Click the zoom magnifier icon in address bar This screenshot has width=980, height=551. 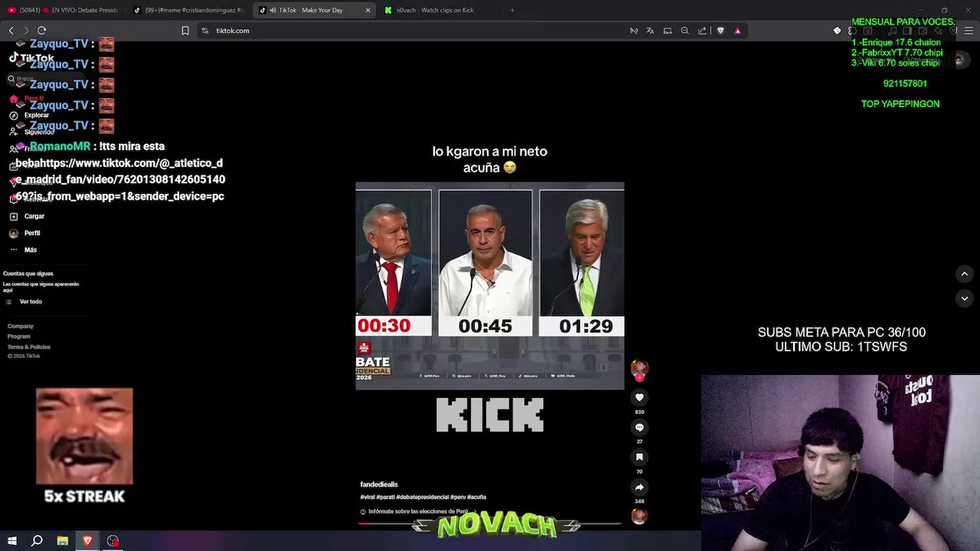pos(684,31)
